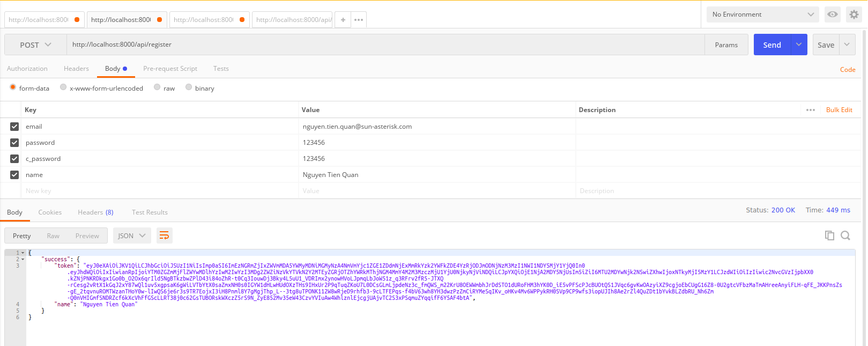Open the tab options ellipsis menu
Image resolution: width=868 pixels, height=346 pixels.
click(x=359, y=20)
